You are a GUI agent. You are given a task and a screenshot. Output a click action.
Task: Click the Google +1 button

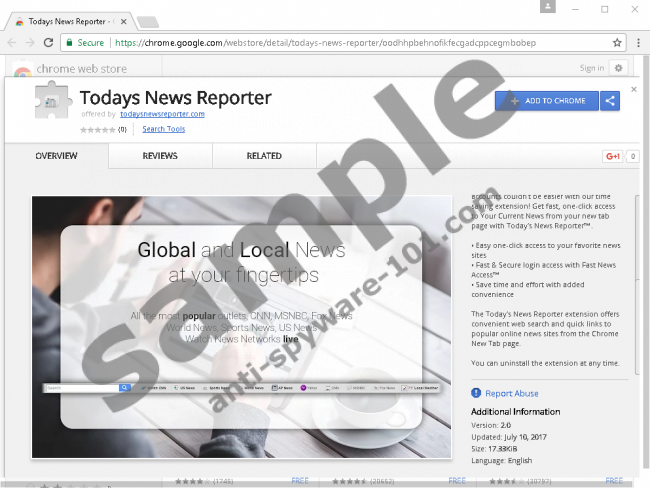coord(612,156)
